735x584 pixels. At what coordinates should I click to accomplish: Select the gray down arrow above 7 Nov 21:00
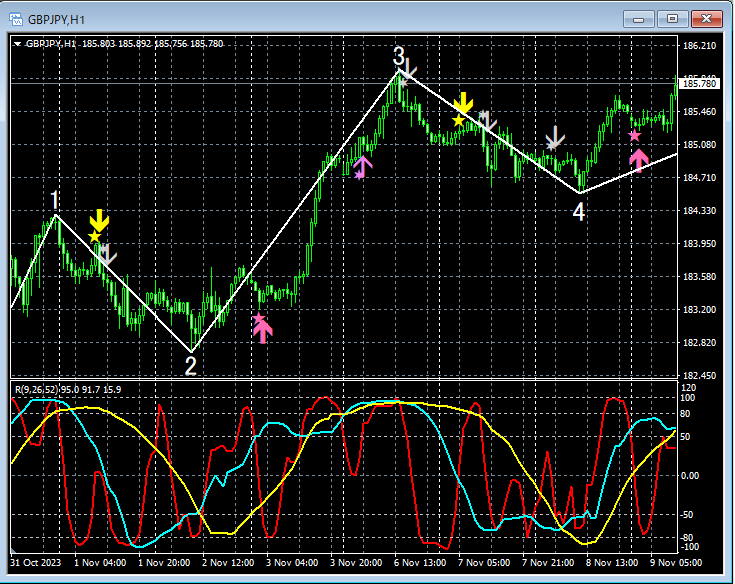[x=555, y=138]
